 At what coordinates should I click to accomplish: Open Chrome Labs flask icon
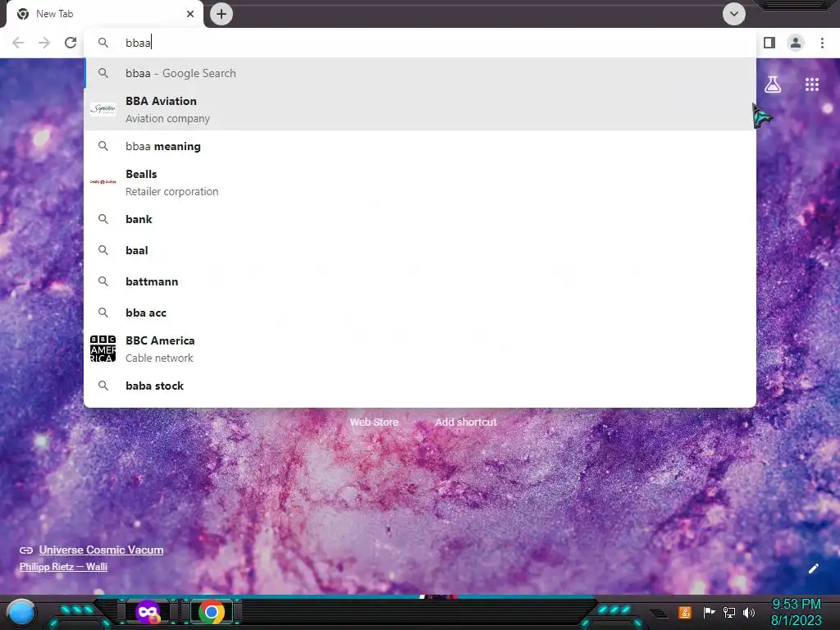773,84
